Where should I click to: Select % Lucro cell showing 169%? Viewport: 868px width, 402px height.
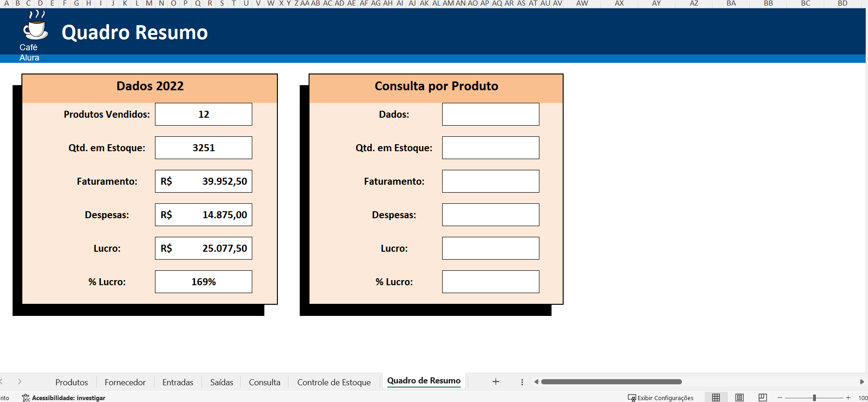[203, 281]
